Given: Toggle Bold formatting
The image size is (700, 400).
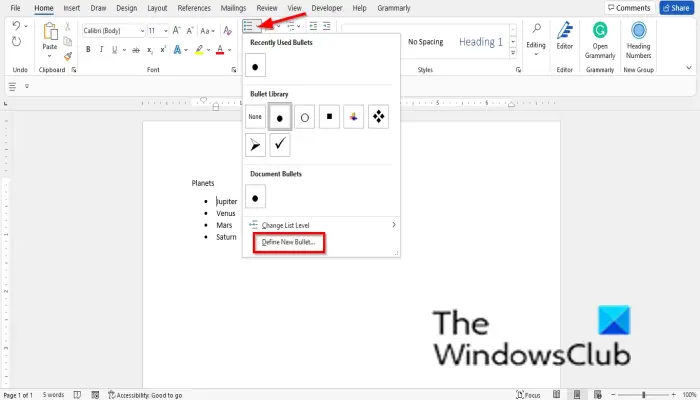Looking at the screenshot, I should pyautogui.click(x=88, y=50).
